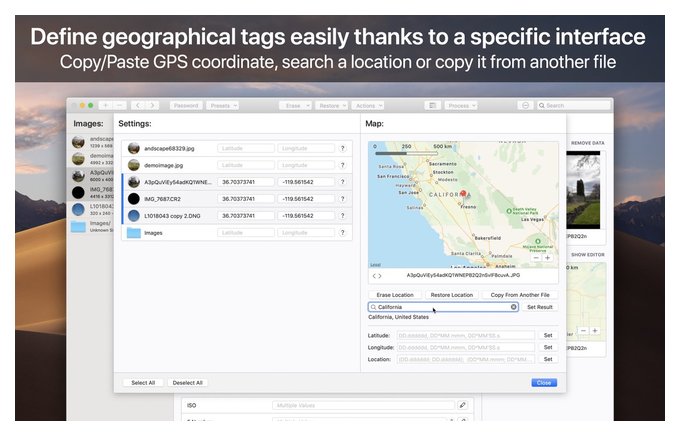
Task: Show previous file with map left chevron
Action: click(x=375, y=275)
